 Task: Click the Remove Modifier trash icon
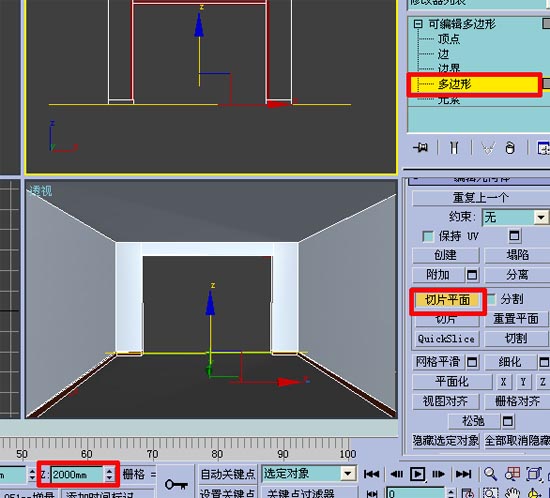[x=510, y=148]
